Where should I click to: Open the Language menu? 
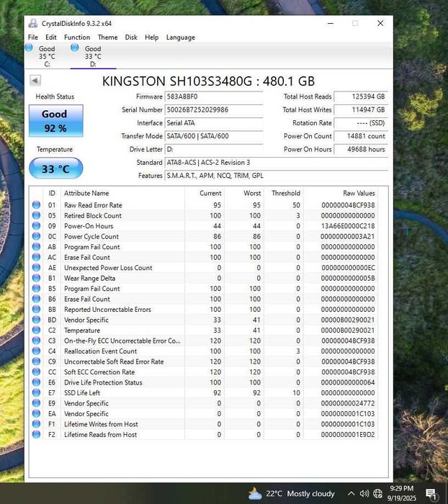coord(180,37)
